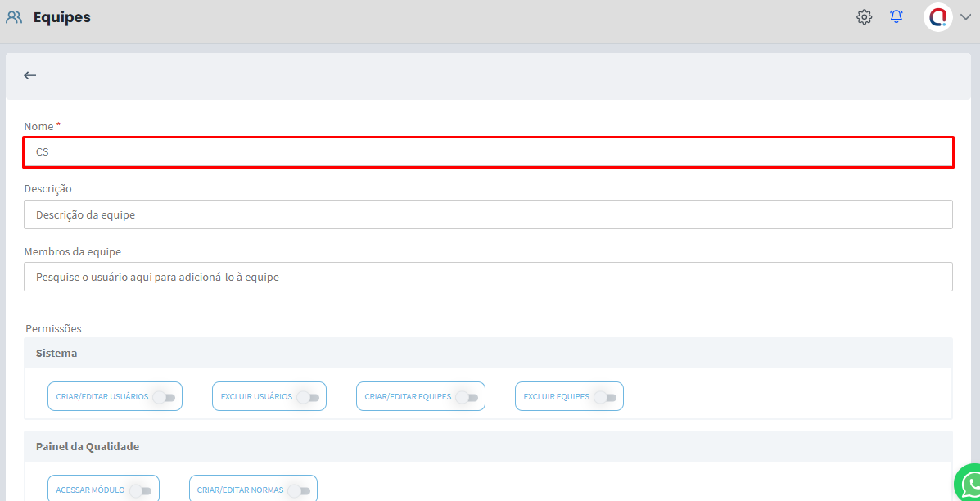Open settings gear icon
Image resolution: width=980 pixels, height=501 pixels.
864,17
